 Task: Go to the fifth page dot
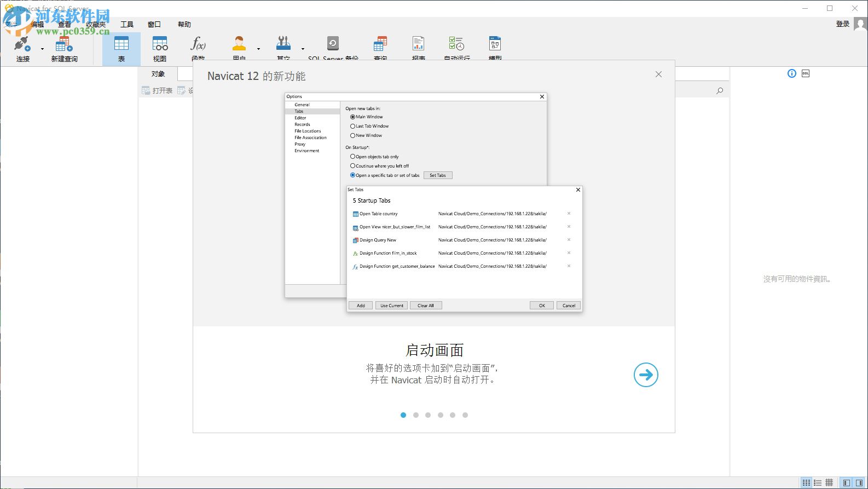[453, 415]
